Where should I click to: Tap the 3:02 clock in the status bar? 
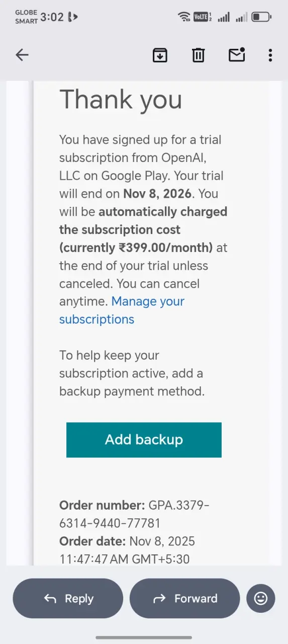tap(52, 17)
